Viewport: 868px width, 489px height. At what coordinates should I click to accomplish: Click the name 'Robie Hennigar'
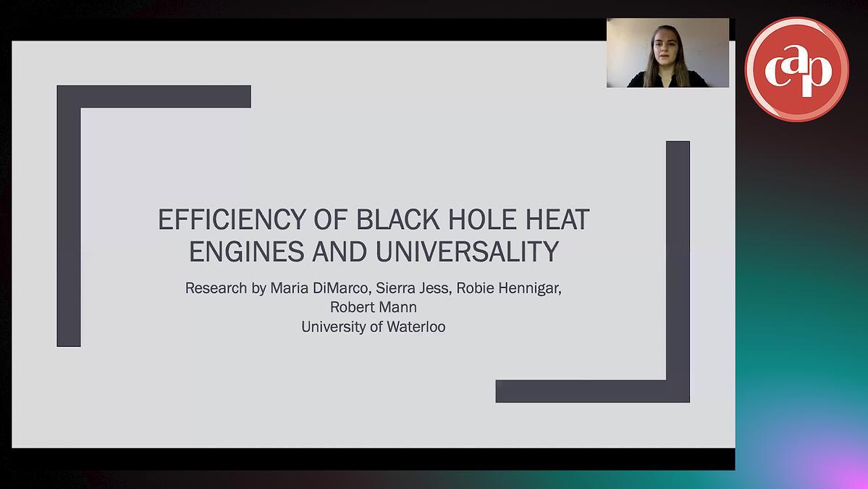click(509, 288)
